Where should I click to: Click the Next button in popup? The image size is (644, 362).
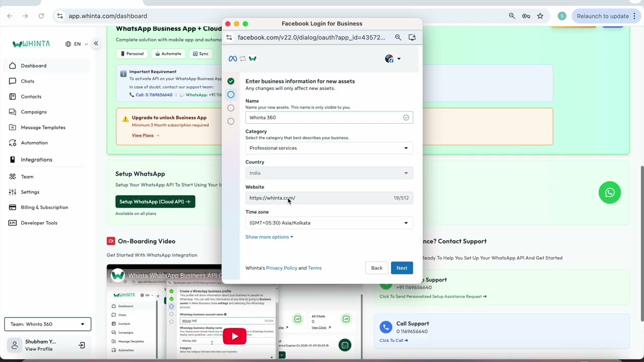(x=401, y=268)
